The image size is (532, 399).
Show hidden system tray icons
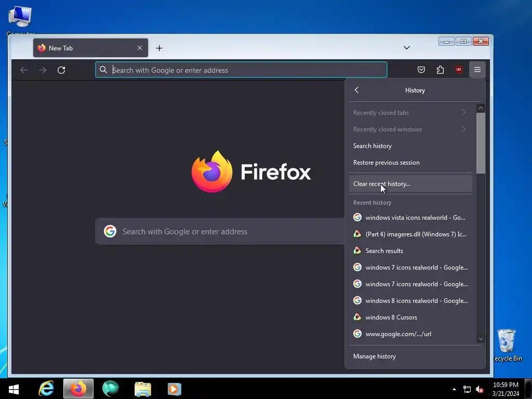point(454,389)
